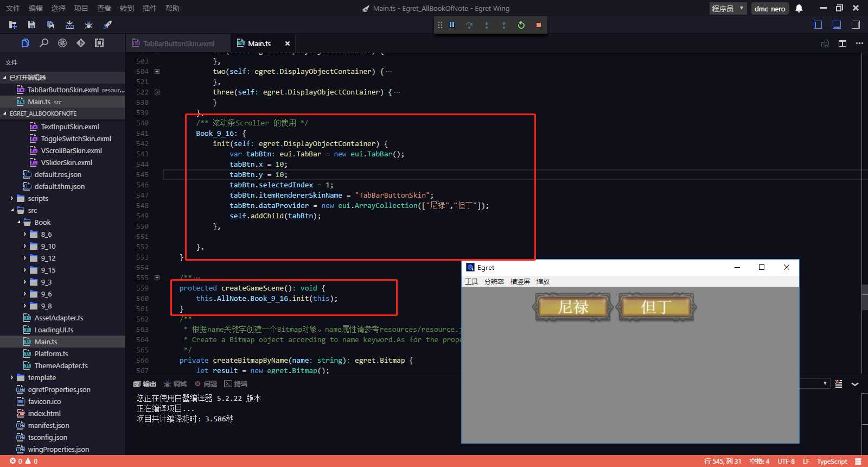Start debugging with the bug icon

pyautogui.click(x=89, y=25)
